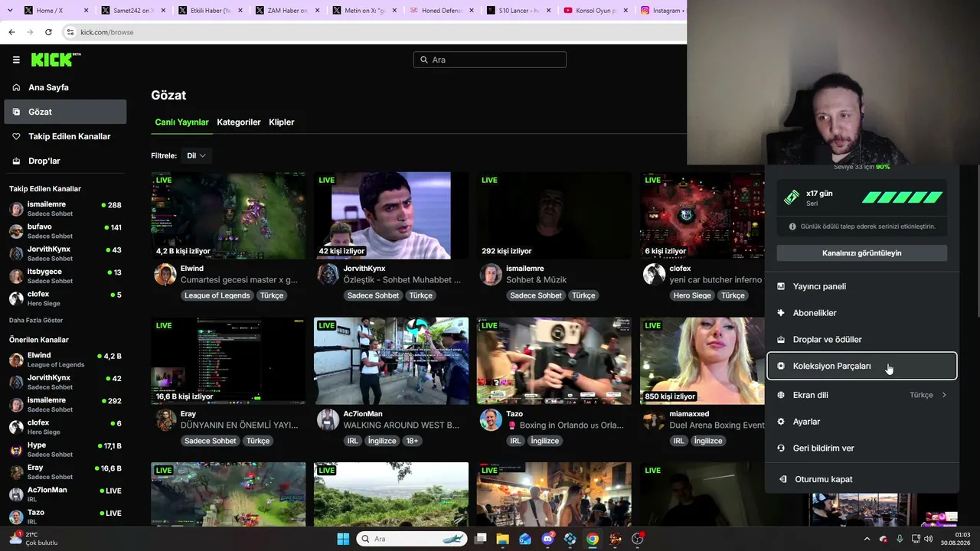980x551 pixels.
Task: Click the Kanalınızı görüntüleyin button
Action: tap(862, 253)
